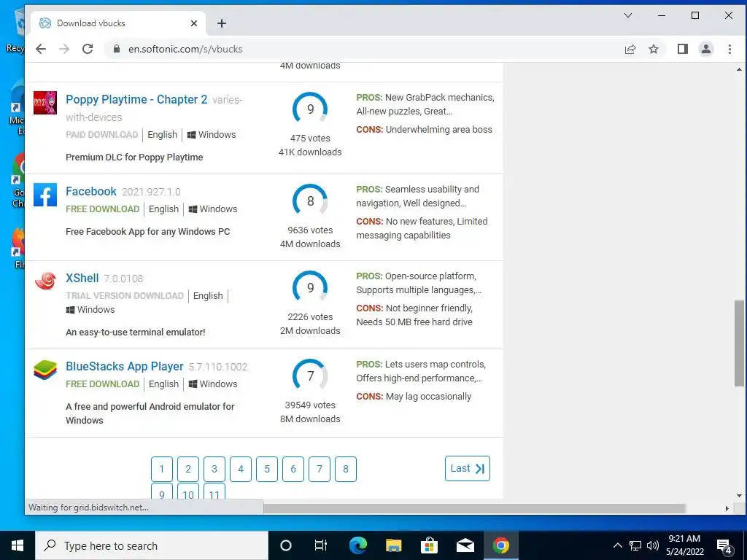Image resolution: width=747 pixels, height=560 pixels.
Task: Open the volume control in the tray
Action: point(653,545)
